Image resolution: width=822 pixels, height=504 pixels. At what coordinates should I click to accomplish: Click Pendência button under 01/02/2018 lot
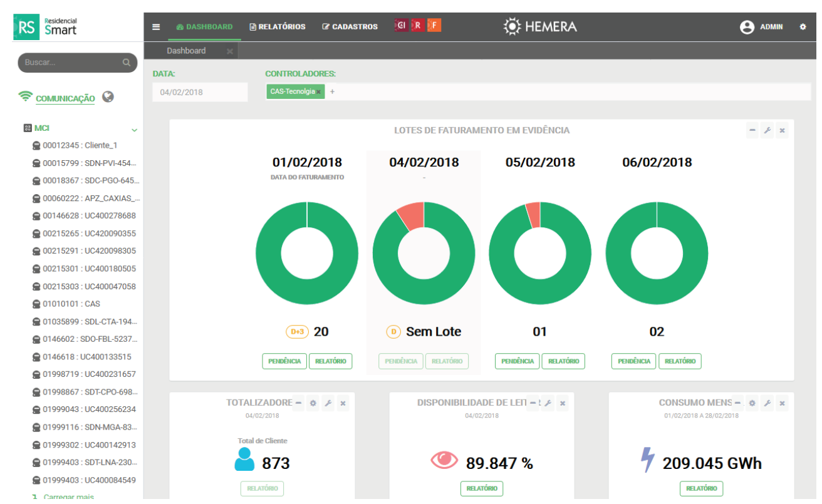tap(284, 361)
